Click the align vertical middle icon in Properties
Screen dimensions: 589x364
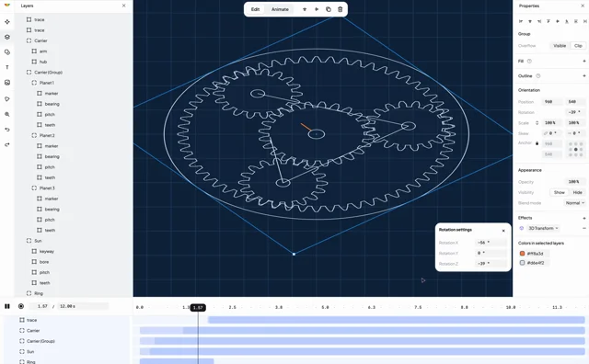(558, 21)
